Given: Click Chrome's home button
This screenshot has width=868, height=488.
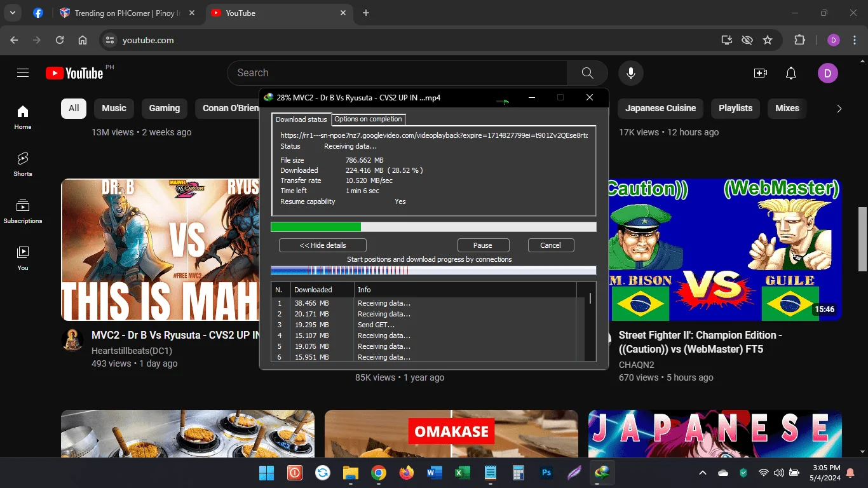Looking at the screenshot, I should (83, 40).
